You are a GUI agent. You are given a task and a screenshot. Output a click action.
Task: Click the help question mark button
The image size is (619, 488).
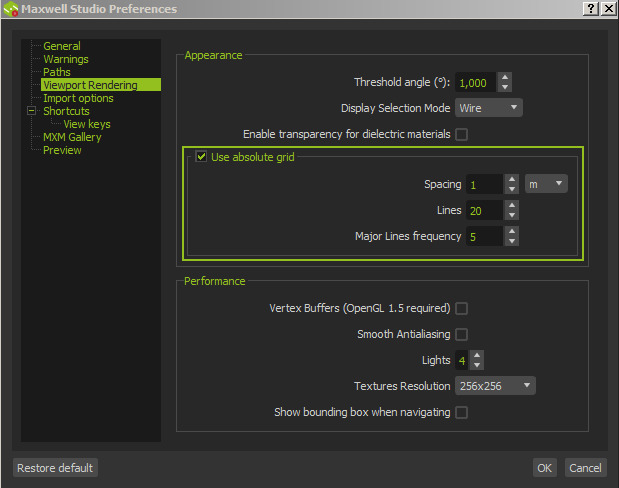[x=590, y=8]
